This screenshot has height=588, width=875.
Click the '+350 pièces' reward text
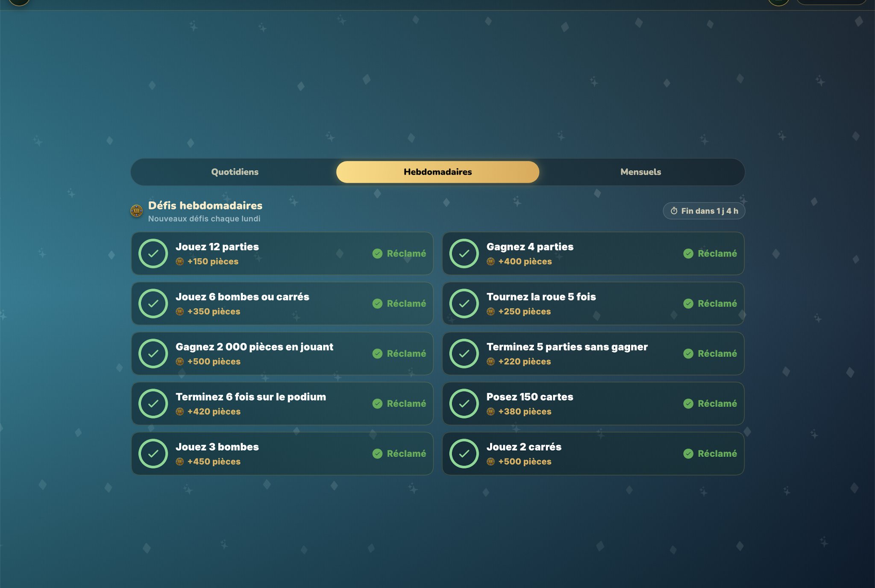(214, 312)
